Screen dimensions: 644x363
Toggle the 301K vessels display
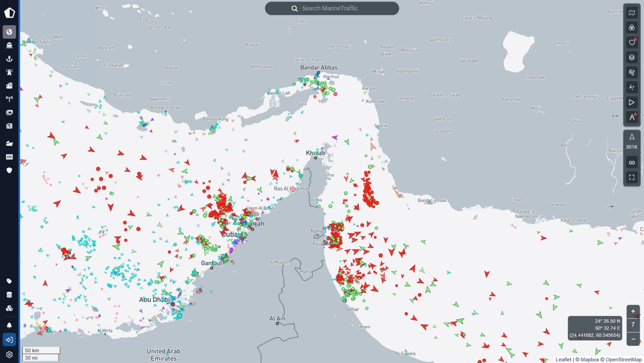(x=631, y=141)
